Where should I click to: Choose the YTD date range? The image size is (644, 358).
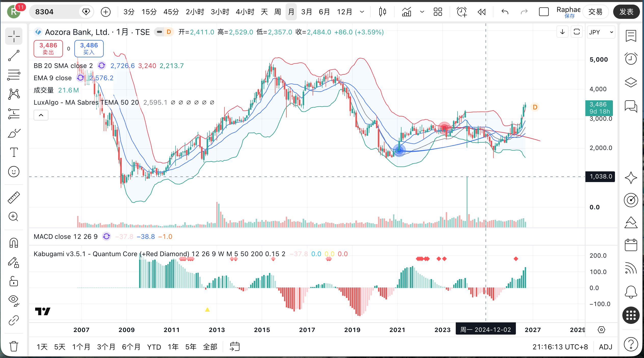[154, 347]
